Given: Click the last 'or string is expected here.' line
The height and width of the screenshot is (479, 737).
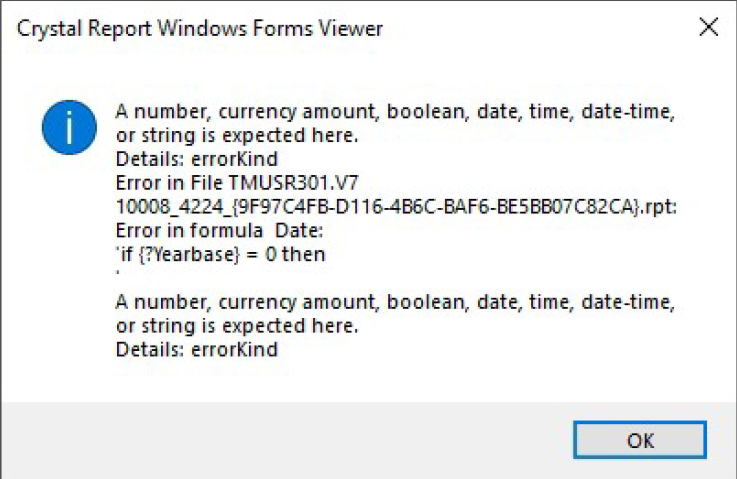Looking at the screenshot, I should [x=237, y=325].
